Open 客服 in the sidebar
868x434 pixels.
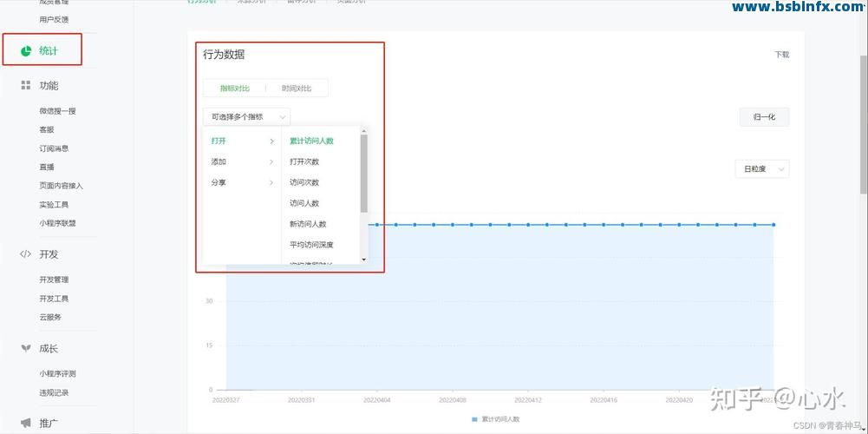point(47,129)
